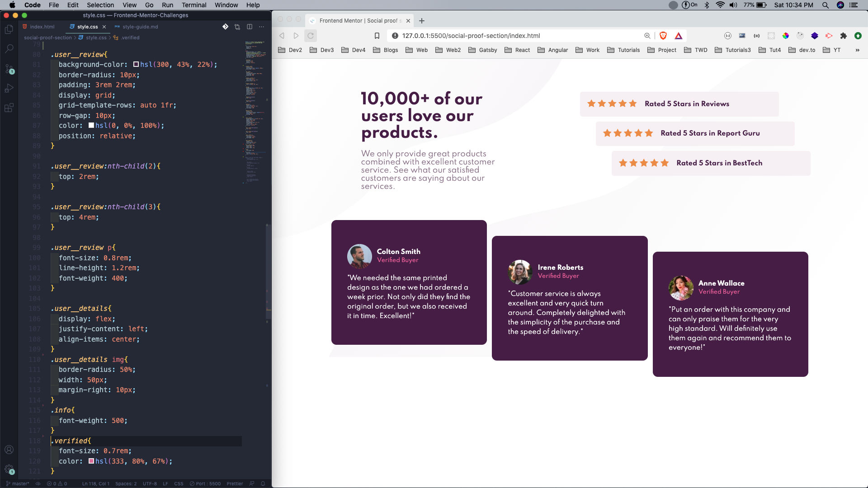
Task: Open the Selection menu in menu bar
Action: (100, 5)
